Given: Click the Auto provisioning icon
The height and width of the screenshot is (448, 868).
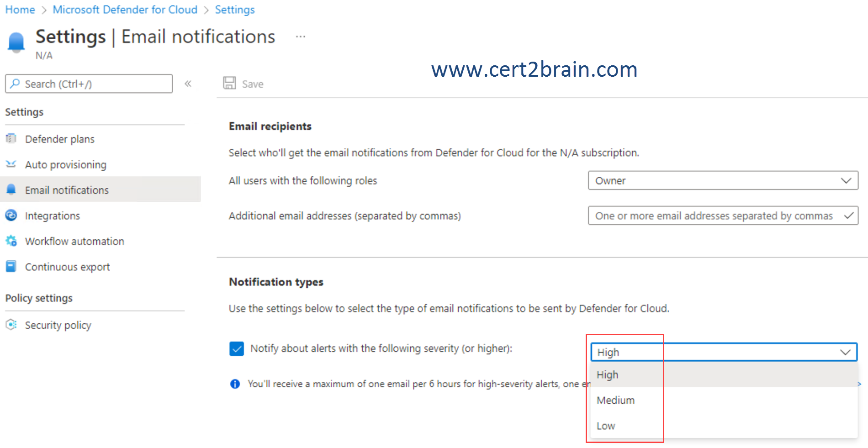Looking at the screenshot, I should [11, 164].
